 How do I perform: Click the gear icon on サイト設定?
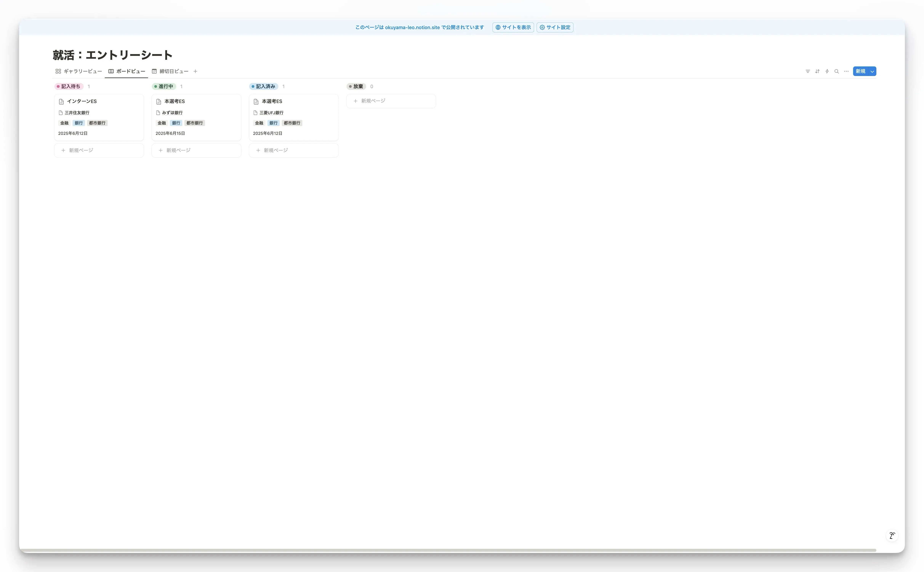click(542, 27)
